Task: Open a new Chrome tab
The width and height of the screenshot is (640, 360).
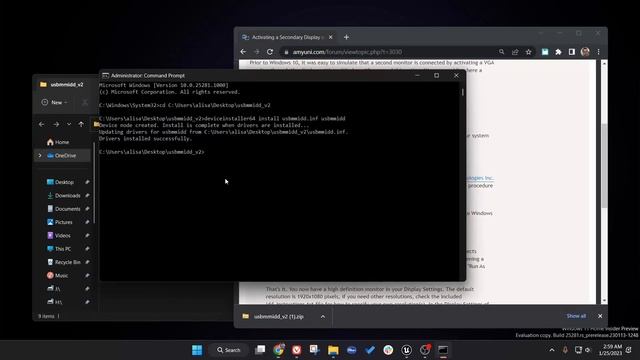Action: click(346, 37)
